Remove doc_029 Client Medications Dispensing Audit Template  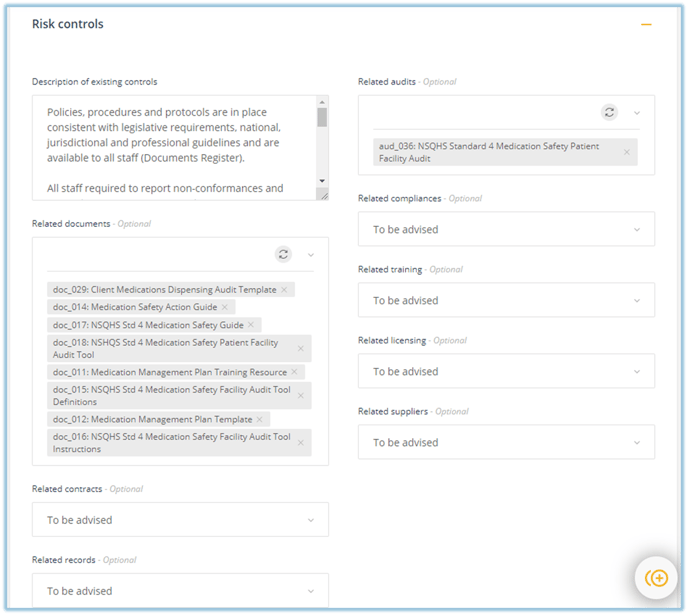(x=284, y=290)
